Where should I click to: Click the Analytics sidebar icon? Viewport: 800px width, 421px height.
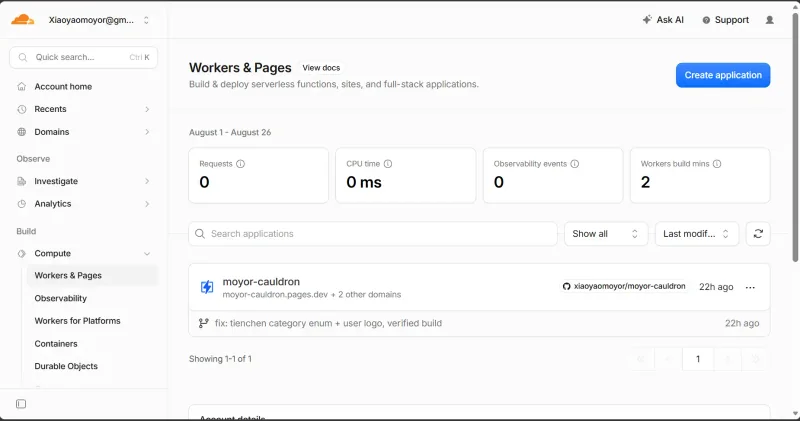[x=21, y=204]
